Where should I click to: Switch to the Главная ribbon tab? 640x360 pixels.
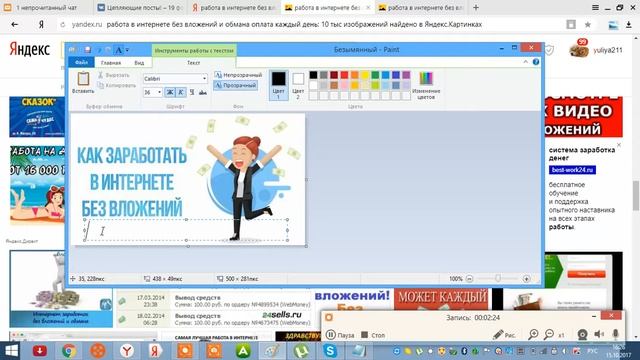coord(111,63)
